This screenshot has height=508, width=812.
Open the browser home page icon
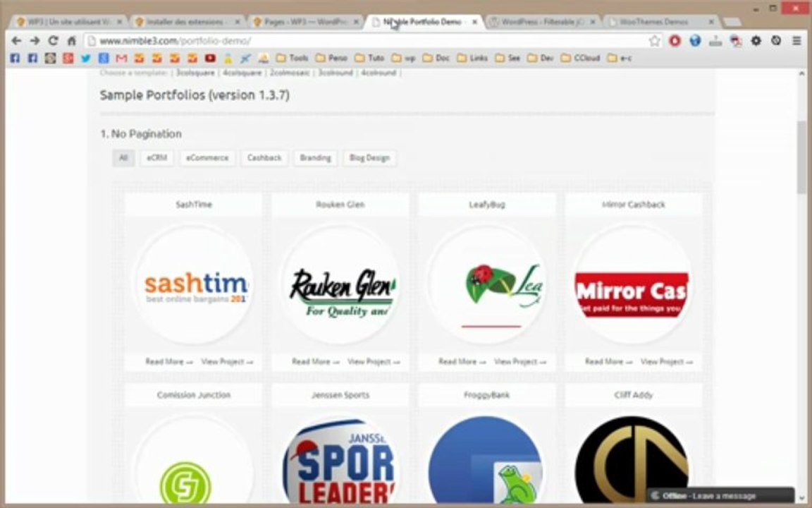[x=71, y=40]
